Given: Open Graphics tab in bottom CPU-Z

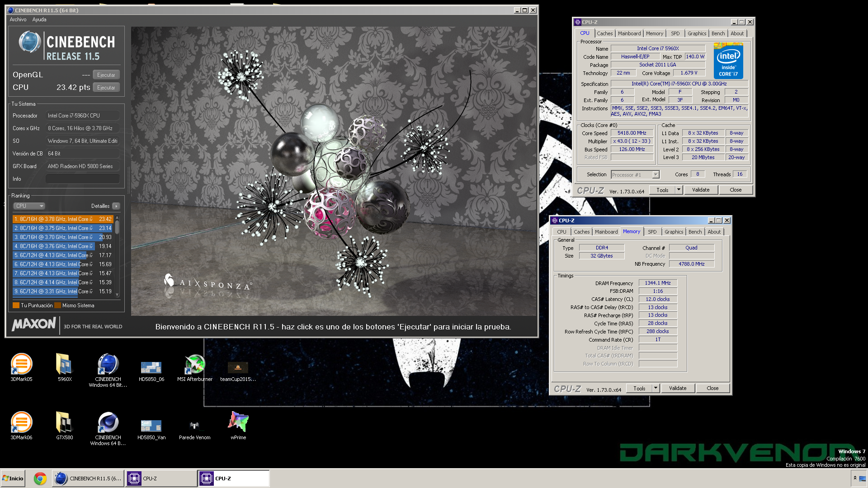Looking at the screenshot, I should pos(674,232).
